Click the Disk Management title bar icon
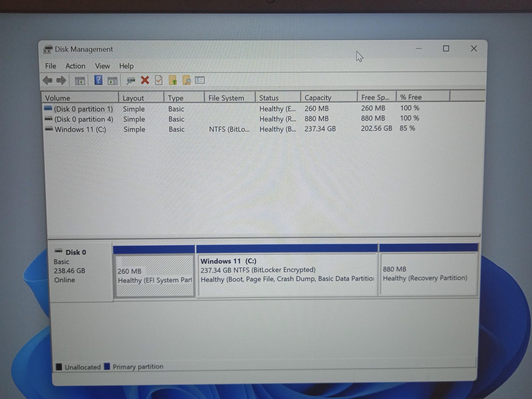Image resolution: width=532 pixels, height=399 pixels. click(48, 49)
